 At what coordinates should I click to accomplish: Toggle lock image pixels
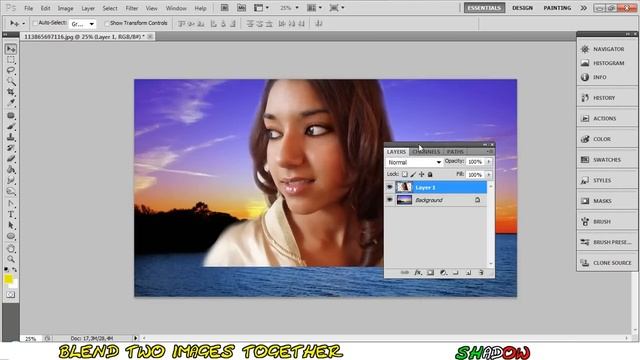click(x=413, y=174)
